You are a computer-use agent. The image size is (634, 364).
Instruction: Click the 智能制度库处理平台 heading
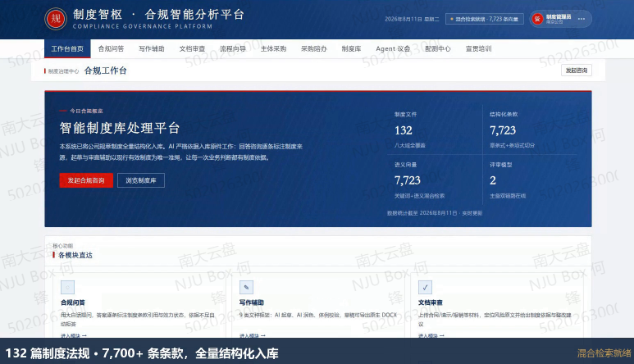(120, 128)
